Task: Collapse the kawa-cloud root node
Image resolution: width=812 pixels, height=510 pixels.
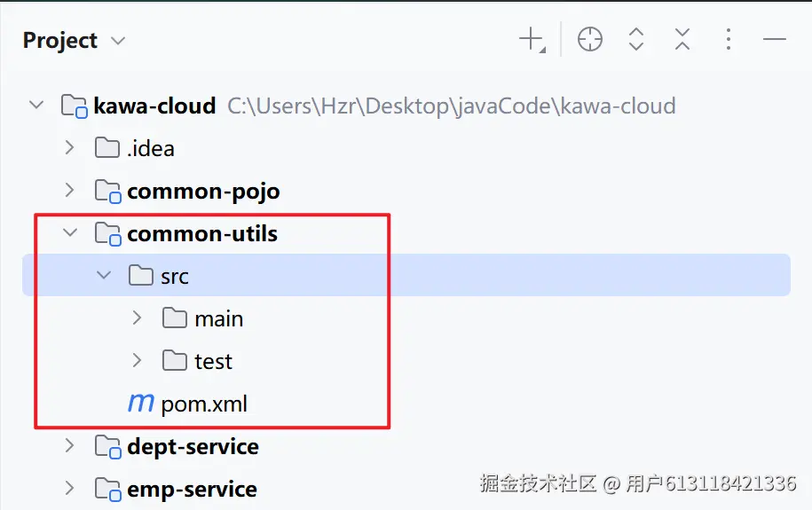Action: pos(36,106)
